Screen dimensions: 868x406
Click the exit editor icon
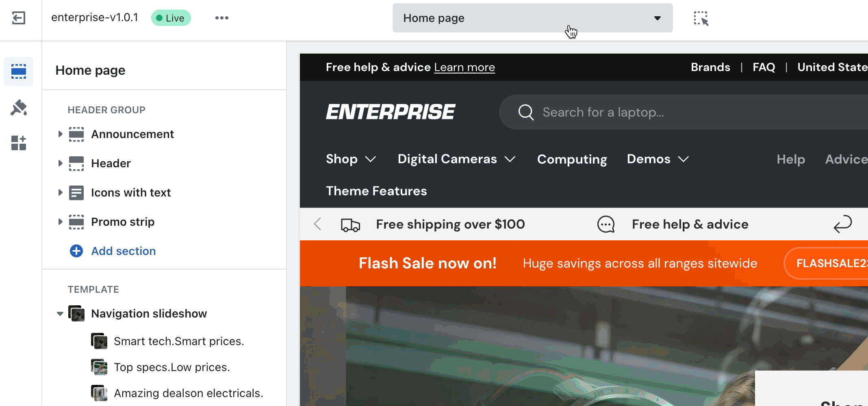pyautogui.click(x=19, y=18)
